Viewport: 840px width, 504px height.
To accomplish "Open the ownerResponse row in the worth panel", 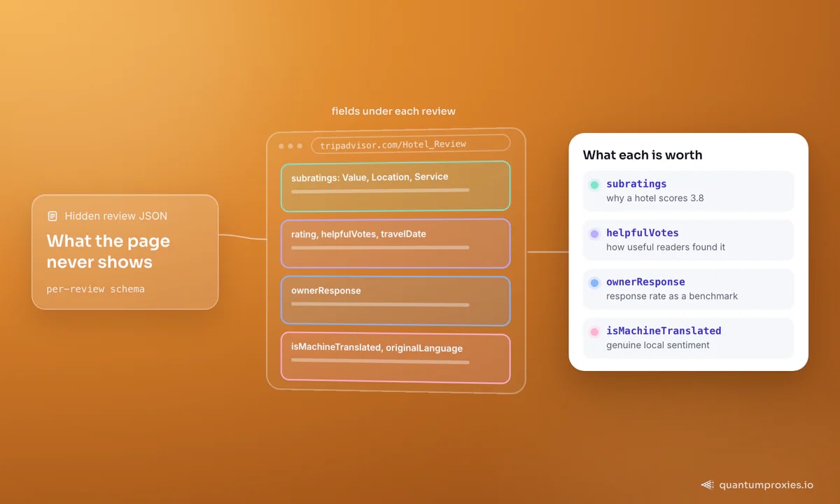I will coord(689,289).
